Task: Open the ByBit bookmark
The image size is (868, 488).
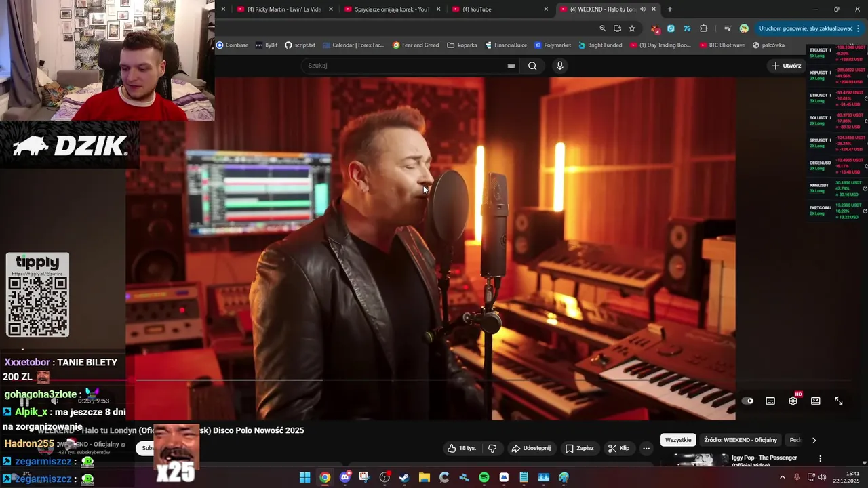Action: (267, 45)
